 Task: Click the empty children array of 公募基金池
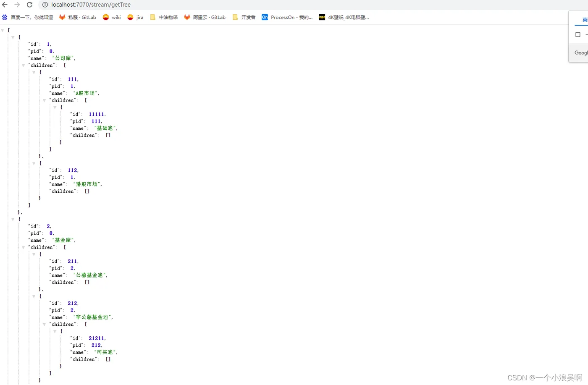[87, 282]
